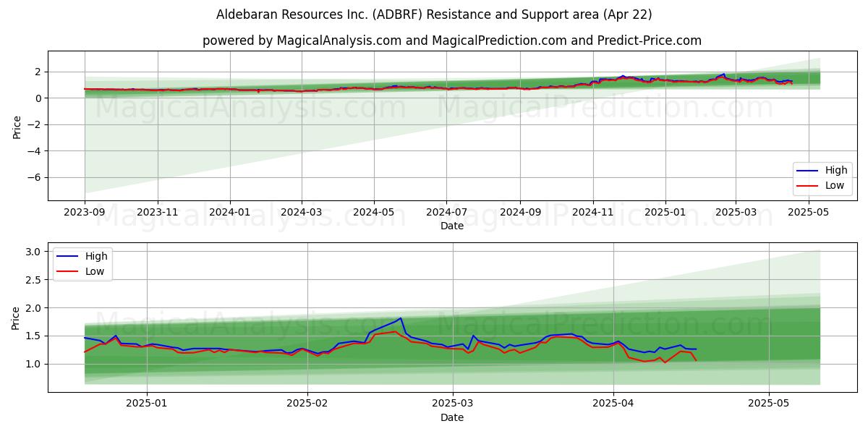Click 'High' in the bottom chart legend
The image size is (868, 434).
(96, 256)
